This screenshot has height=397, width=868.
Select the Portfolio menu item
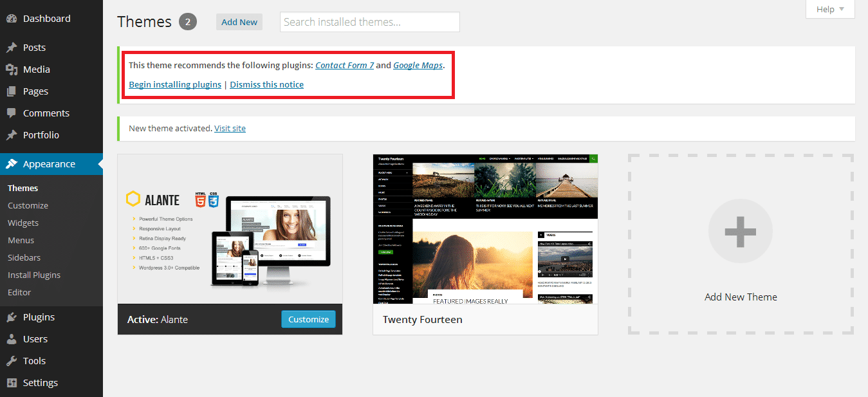click(x=51, y=135)
